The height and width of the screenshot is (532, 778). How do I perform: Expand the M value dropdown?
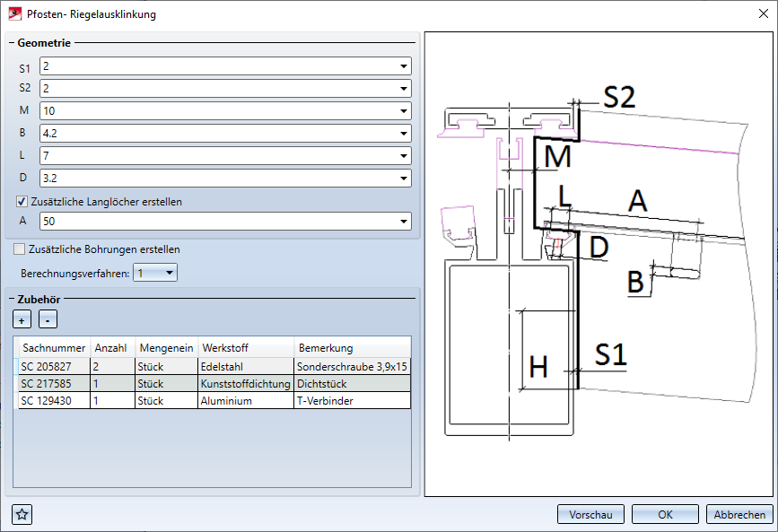403,111
